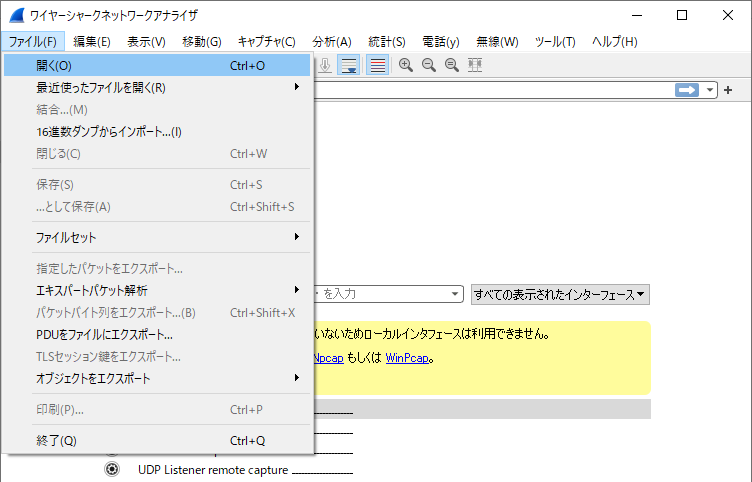752x482 pixels.
Task: Click disabled ...として保存(A) entry
Action: 157,206
